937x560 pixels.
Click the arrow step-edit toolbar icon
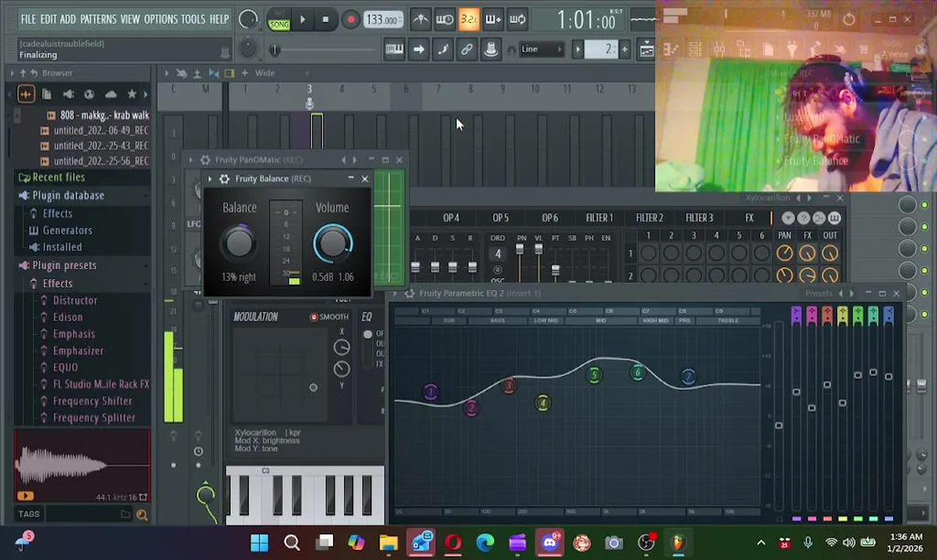click(x=419, y=50)
